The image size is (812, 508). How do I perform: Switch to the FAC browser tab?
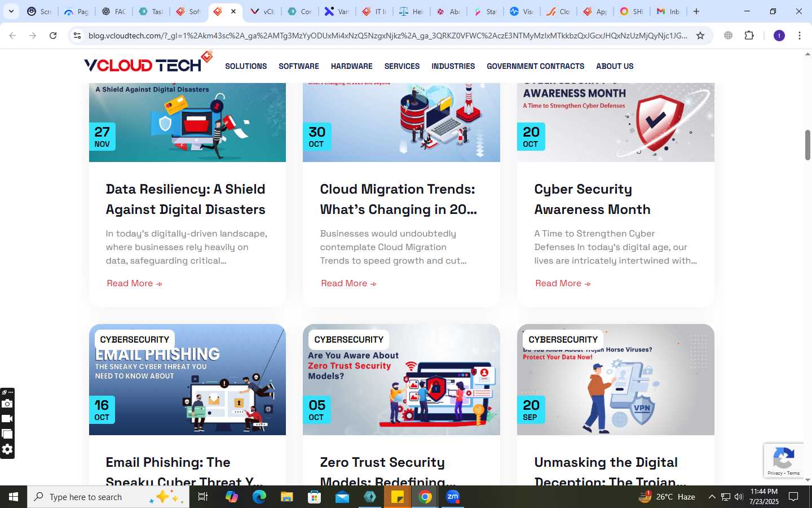coord(114,11)
